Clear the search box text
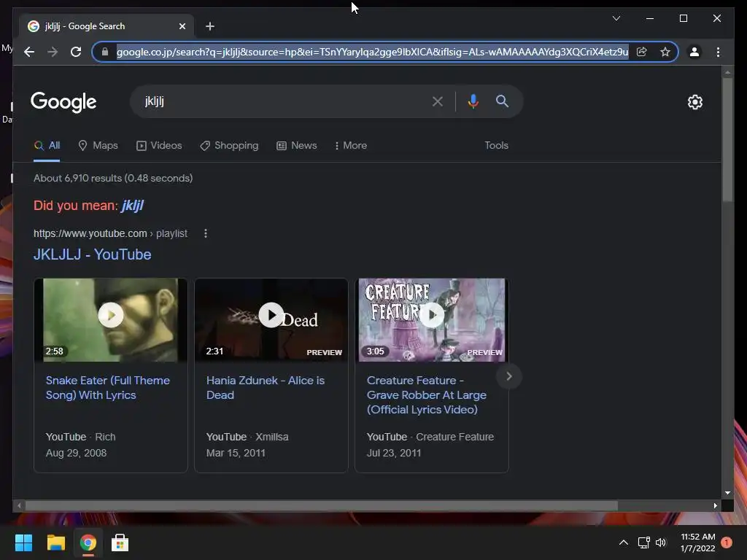 [x=438, y=101]
